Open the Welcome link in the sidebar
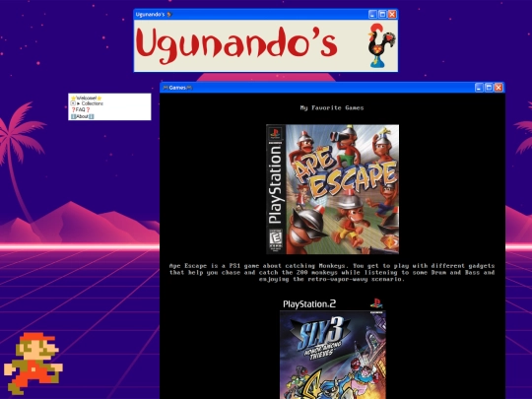The height and width of the screenshot is (399, 532). coord(86,99)
